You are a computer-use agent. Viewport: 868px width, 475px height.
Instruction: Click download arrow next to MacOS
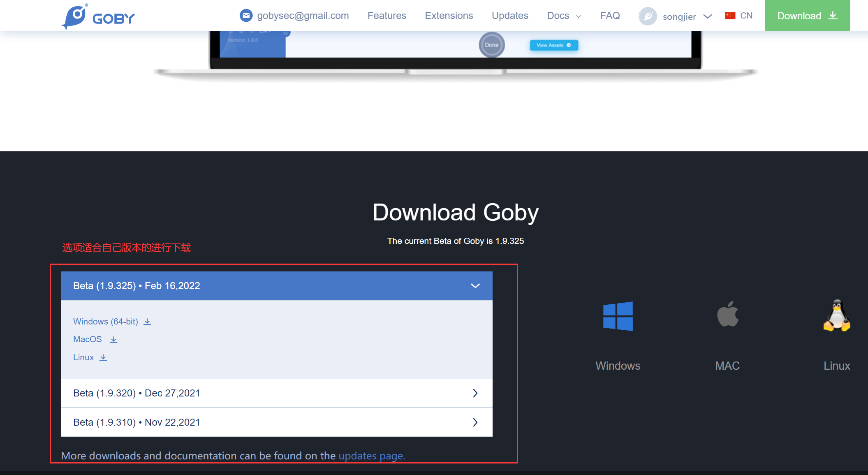pos(114,340)
